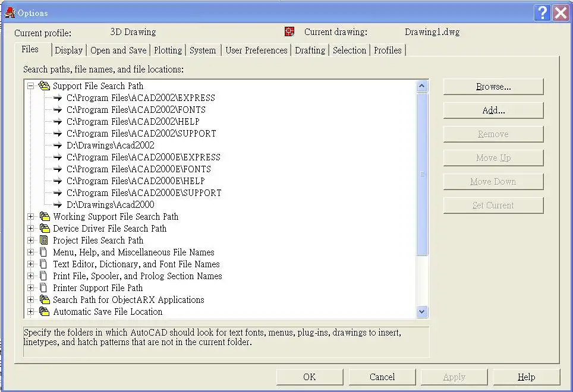Open the Selection tab

pos(350,50)
